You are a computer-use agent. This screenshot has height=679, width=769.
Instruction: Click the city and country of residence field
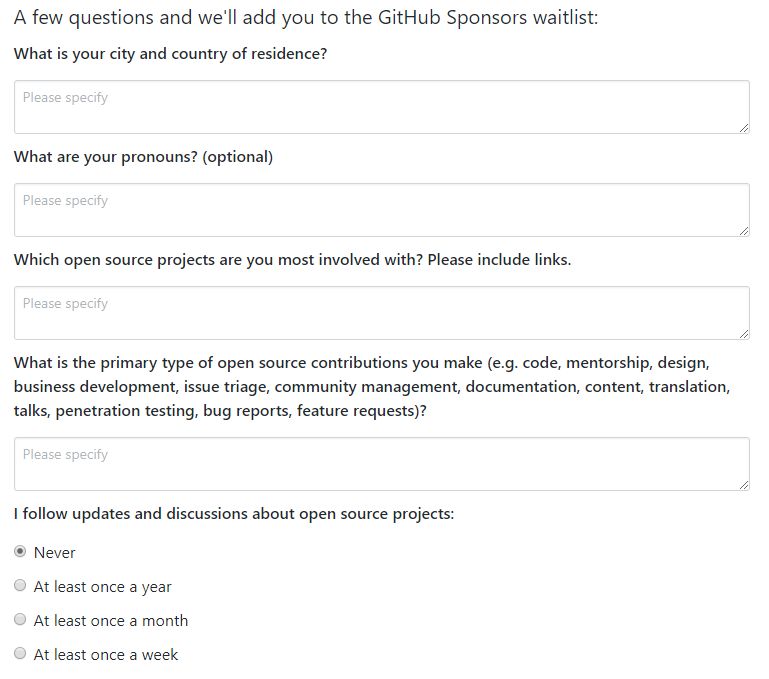click(382, 107)
